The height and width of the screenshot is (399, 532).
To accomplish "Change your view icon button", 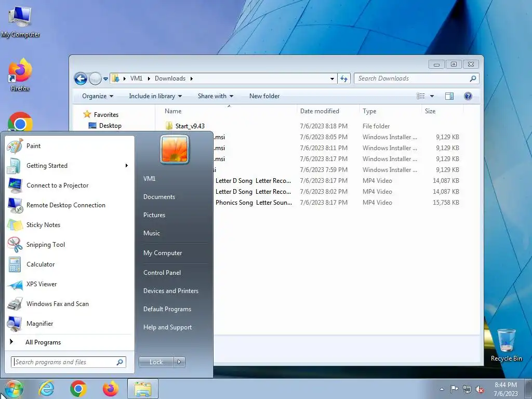I will (421, 96).
